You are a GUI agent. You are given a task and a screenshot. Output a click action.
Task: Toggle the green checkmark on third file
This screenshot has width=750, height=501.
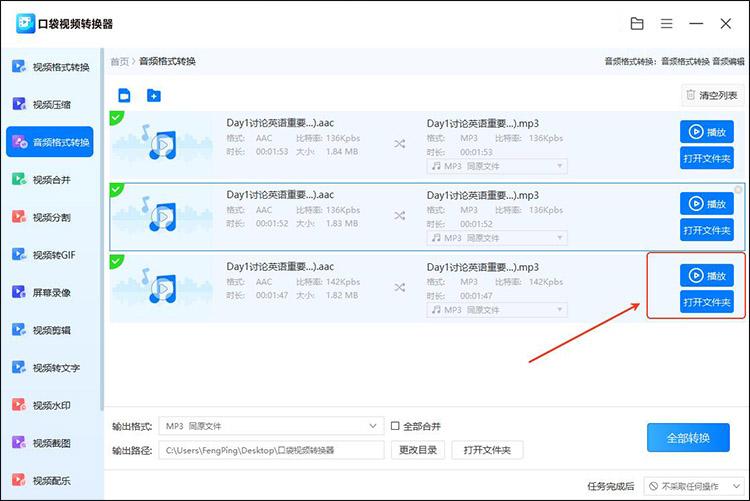click(116, 261)
